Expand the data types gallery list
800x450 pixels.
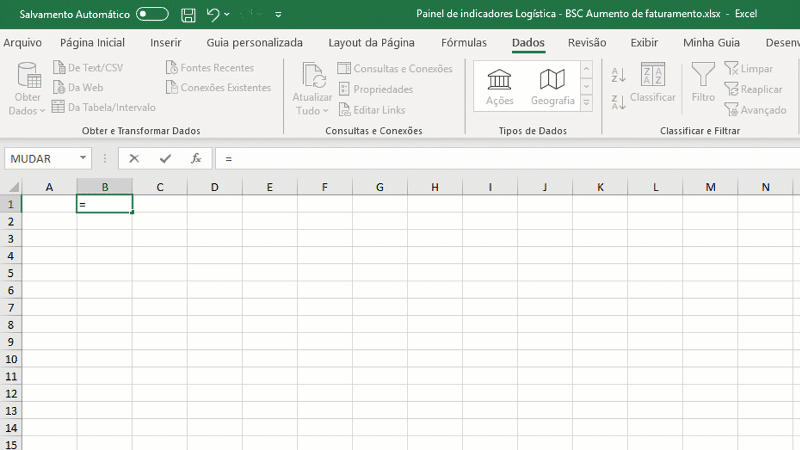coord(586,103)
